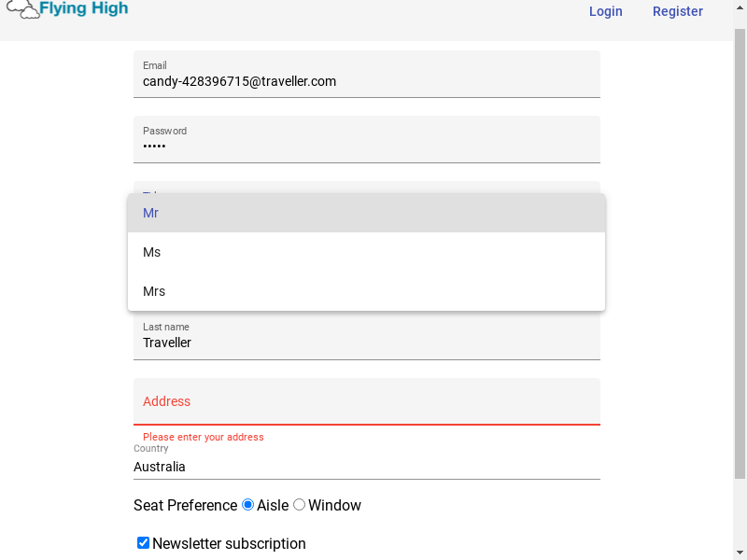Click the Window label text
The image size is (747, 560).
coord(334,505)
